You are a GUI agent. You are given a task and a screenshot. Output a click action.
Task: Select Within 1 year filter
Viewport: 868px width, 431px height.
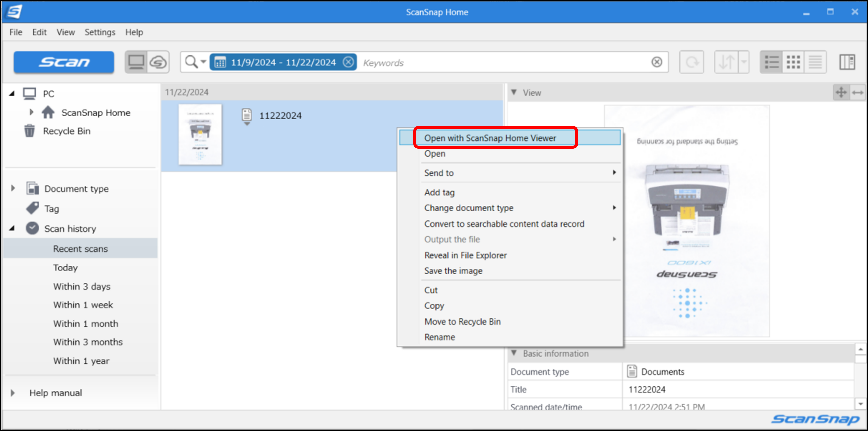coord(81,361)
